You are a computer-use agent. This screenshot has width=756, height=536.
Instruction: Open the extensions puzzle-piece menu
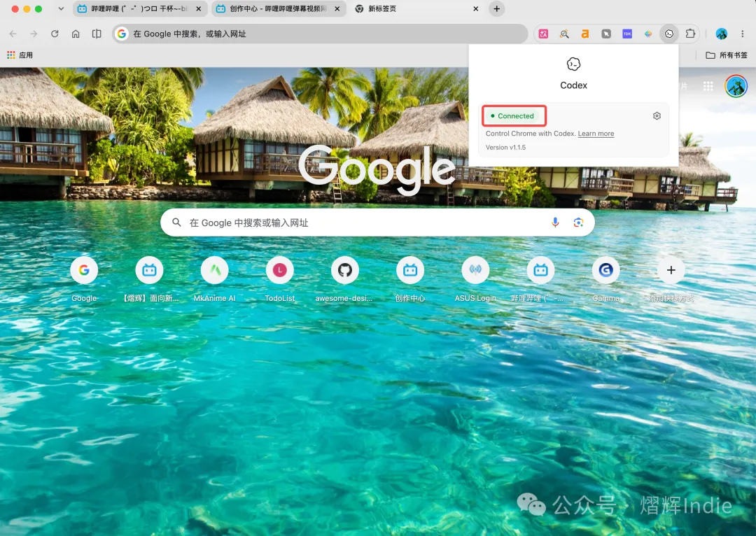(x=690, y=34)
